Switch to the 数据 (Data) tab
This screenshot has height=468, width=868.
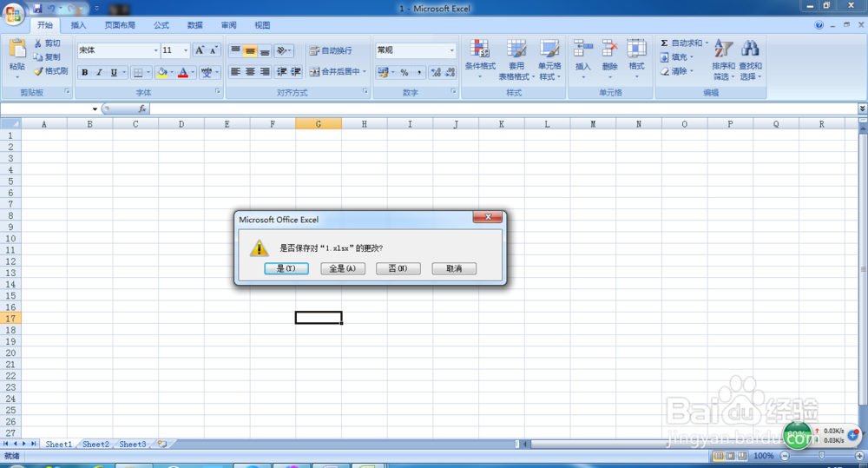coord(194,25)
